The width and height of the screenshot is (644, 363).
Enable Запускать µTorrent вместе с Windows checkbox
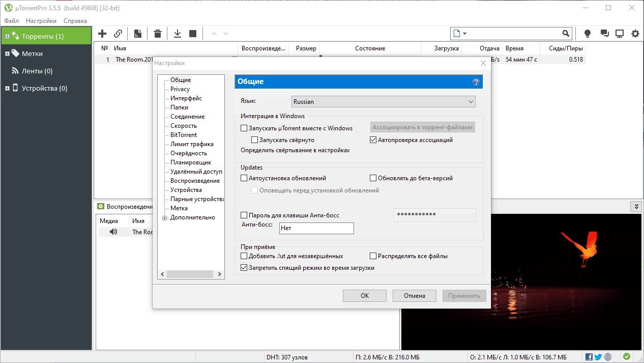click(x=244, y=128)
